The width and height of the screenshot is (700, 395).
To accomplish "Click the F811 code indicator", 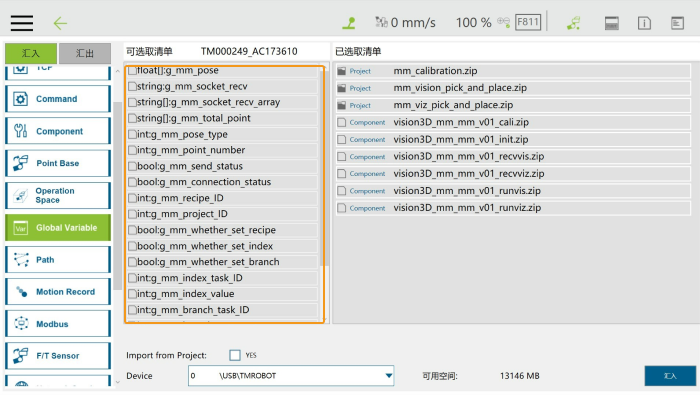I will 528,22.
